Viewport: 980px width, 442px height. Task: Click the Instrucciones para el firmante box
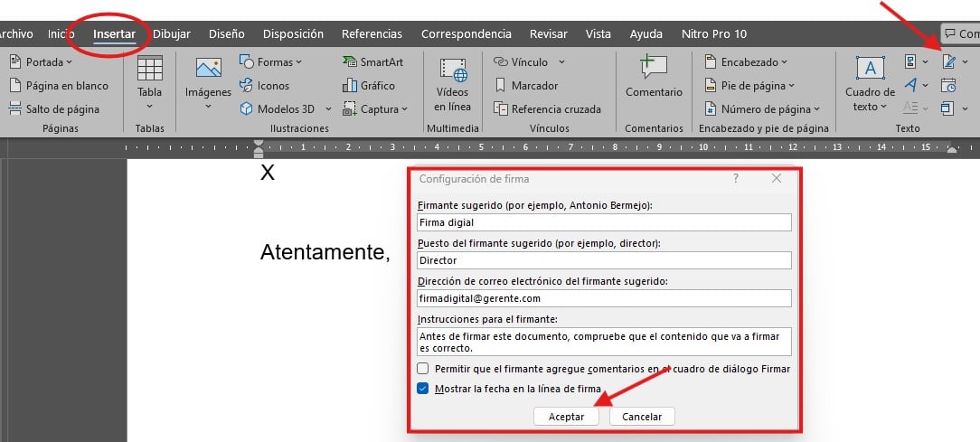604,342
